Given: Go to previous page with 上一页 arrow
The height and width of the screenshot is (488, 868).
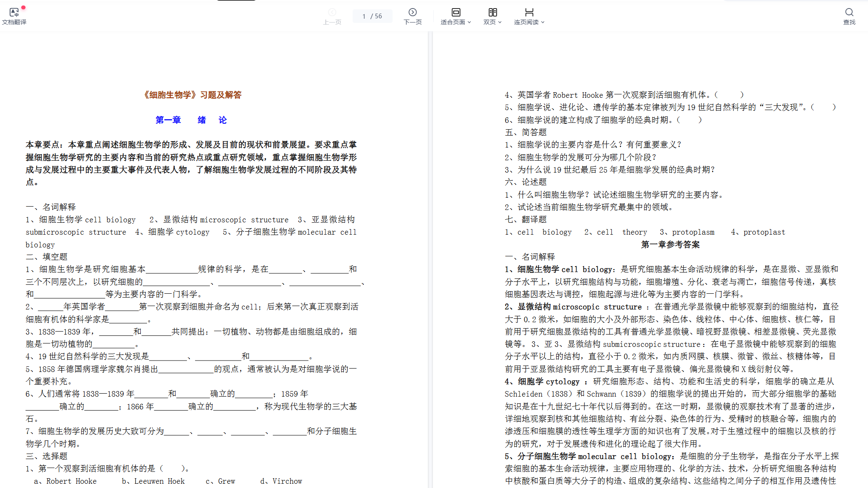Looking at the screenshot, I should pos(332,12).
